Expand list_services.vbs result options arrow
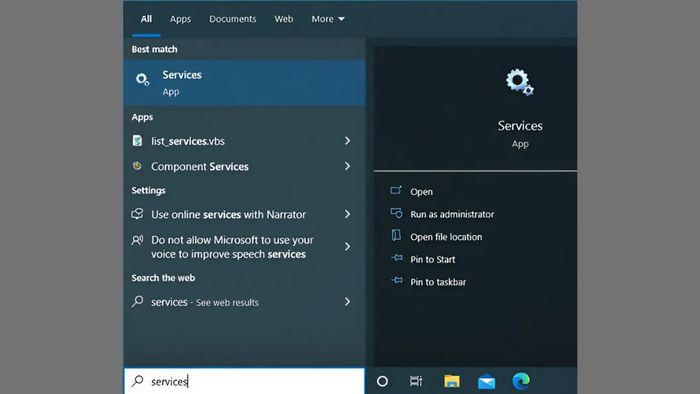This screenshot has width=700, height=394. coord(347,141)
